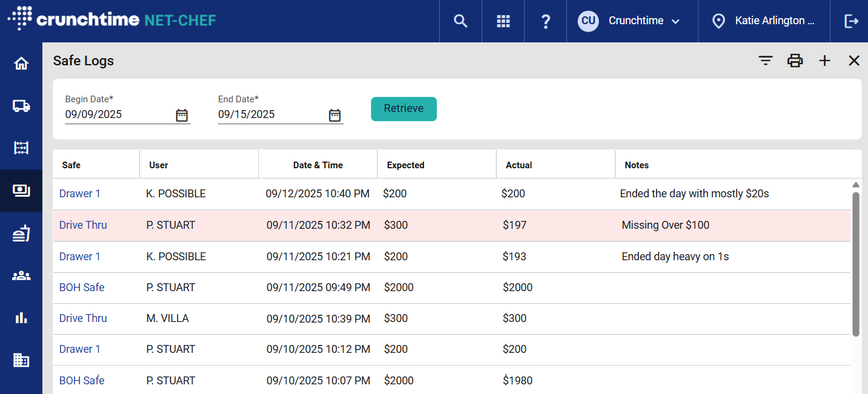The width and height of the screenshot is (868, 394).
Task: Click the filter icon above the Safe Logs table
Action: click(765, 61)
